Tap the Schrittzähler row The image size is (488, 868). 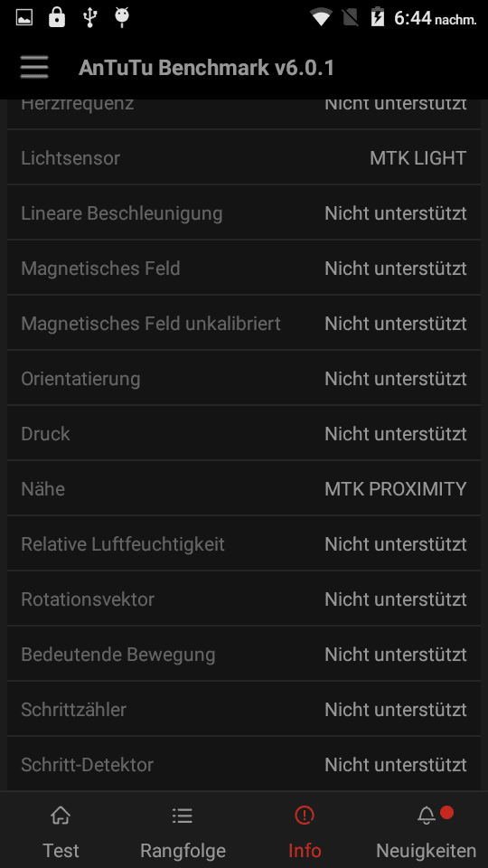(x=244, y=710)
